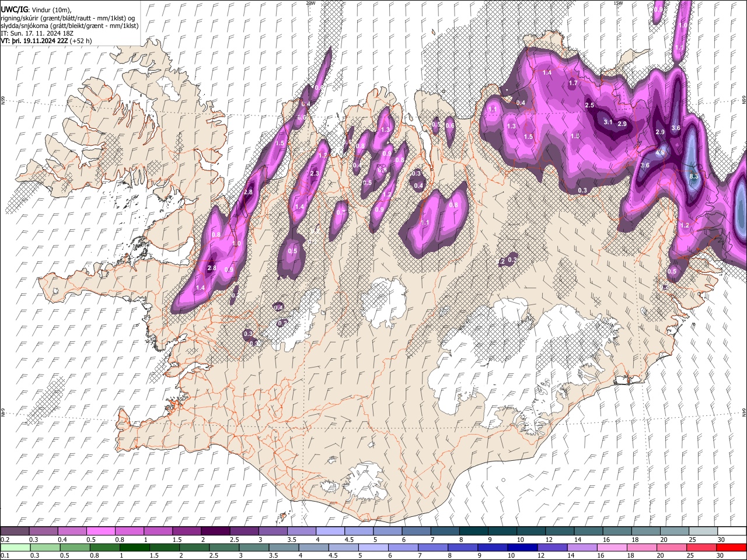Viewport: 747px width, 560px height.
Task: Select the dark green 1 swatch in rain legend row
Action: click(x=135, y=547)
